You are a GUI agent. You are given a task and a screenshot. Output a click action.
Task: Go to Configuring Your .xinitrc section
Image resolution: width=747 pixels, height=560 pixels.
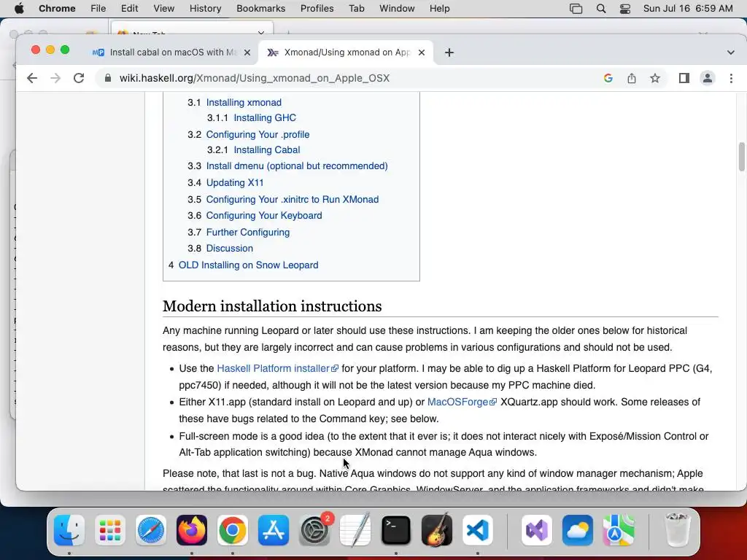(293, 199)
